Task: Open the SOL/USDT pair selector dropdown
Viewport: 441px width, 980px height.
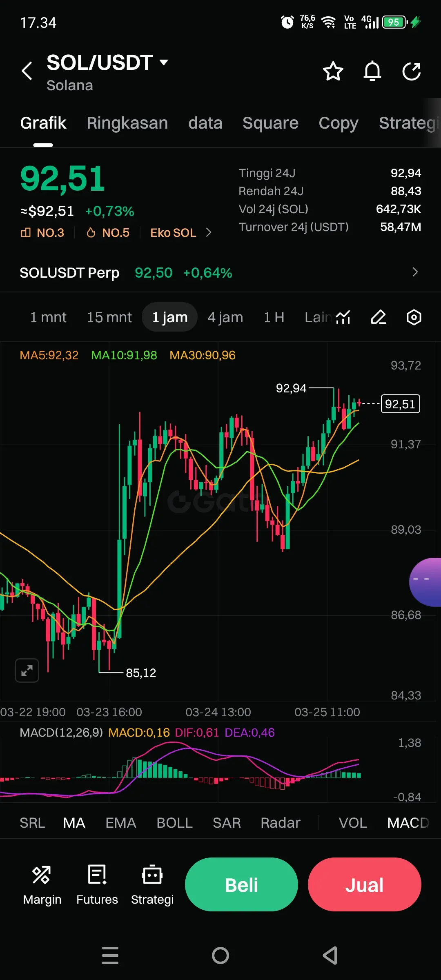Action: pyautogui.click(x=107, y=63)
